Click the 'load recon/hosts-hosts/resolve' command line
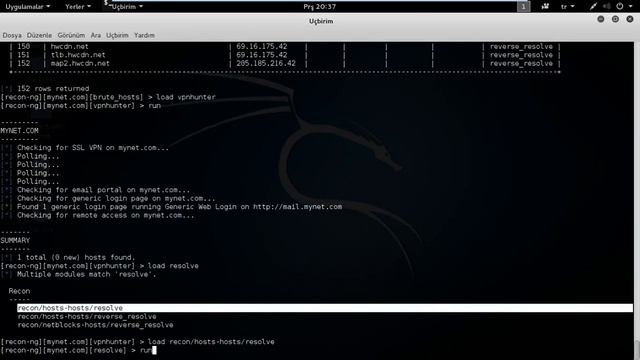The height and width of the screenshot is (360, 640). tap(138, 342)
